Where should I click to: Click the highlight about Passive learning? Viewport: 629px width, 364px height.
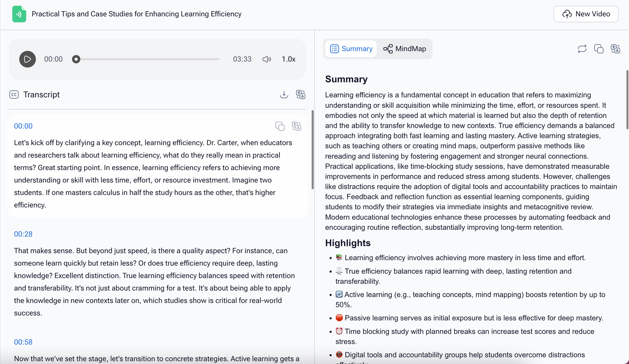click(469, 318)
